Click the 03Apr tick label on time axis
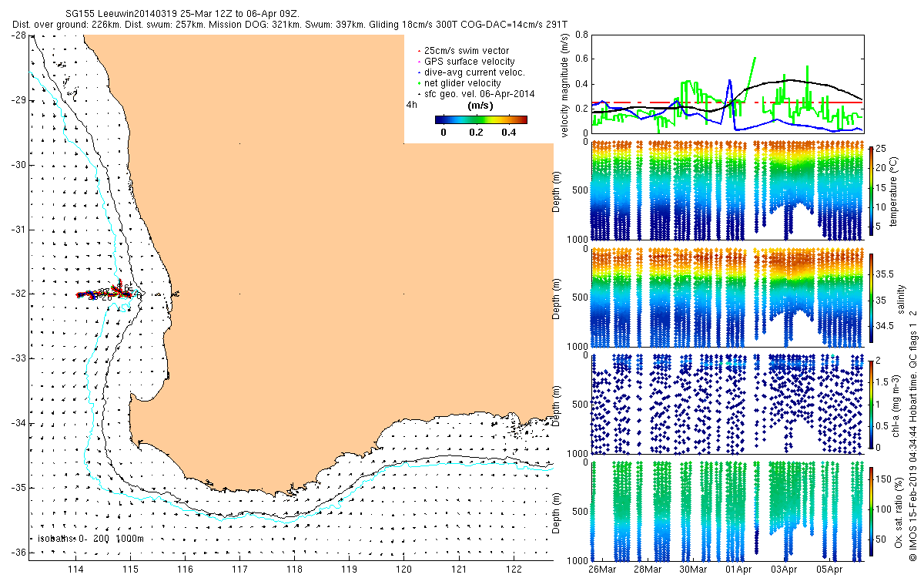The image size is (924, 578). (x=784, y=569)
